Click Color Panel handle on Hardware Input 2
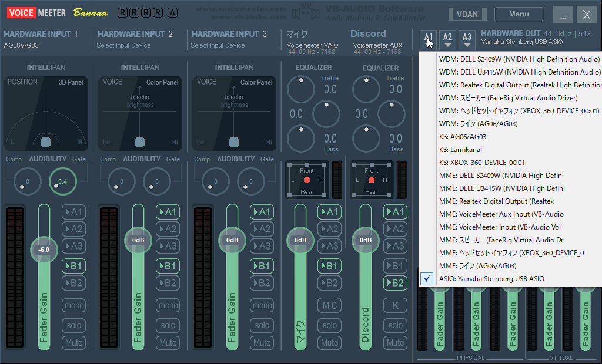This screenshot has height=364, width=602. [x=140, y=142]
